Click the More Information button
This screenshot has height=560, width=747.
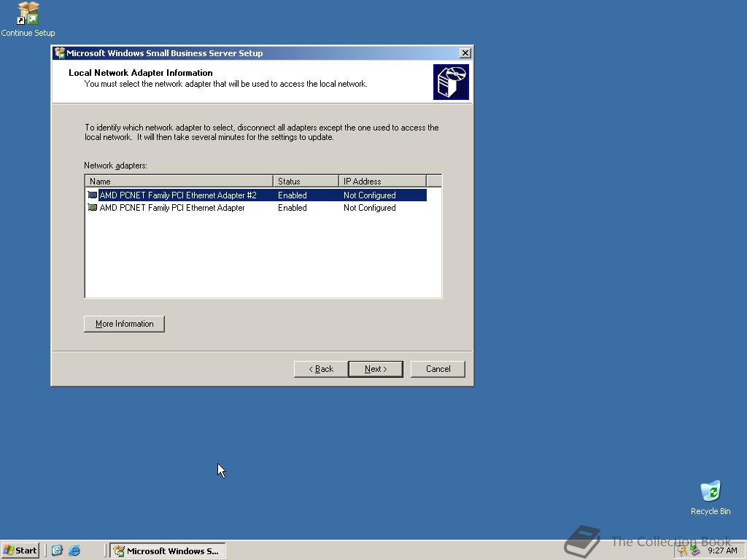point(124,324)
